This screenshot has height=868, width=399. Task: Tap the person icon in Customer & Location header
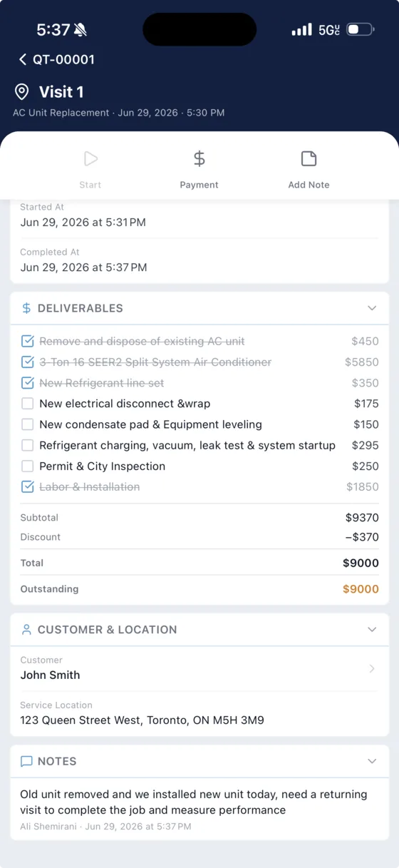pyautogui.click(x=26, y=630)
